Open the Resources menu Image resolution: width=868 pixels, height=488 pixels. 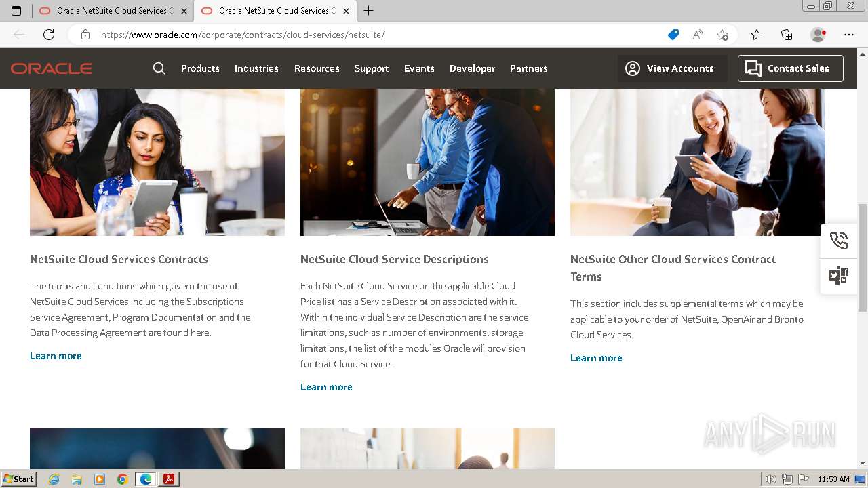point(317,68)
